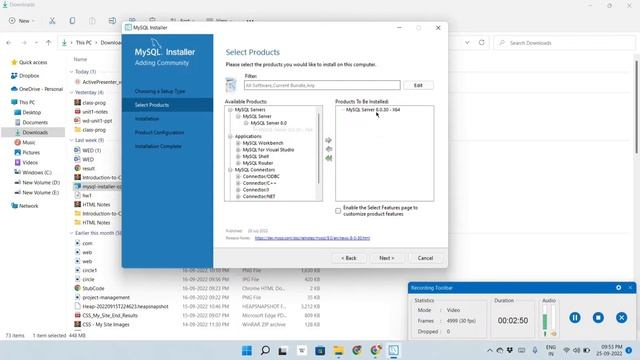Click the New button in Explorer
Viewport: 640px width, 360px height.
point(21,20)
